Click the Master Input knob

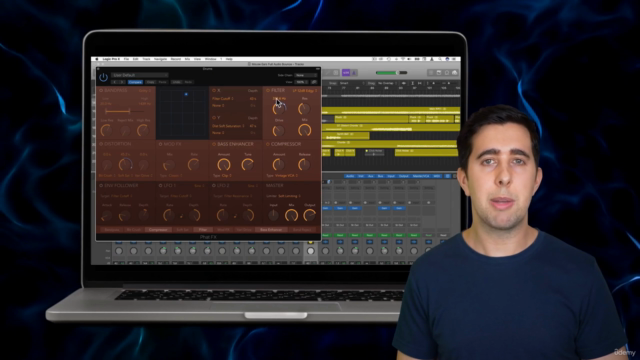point(273,215)
